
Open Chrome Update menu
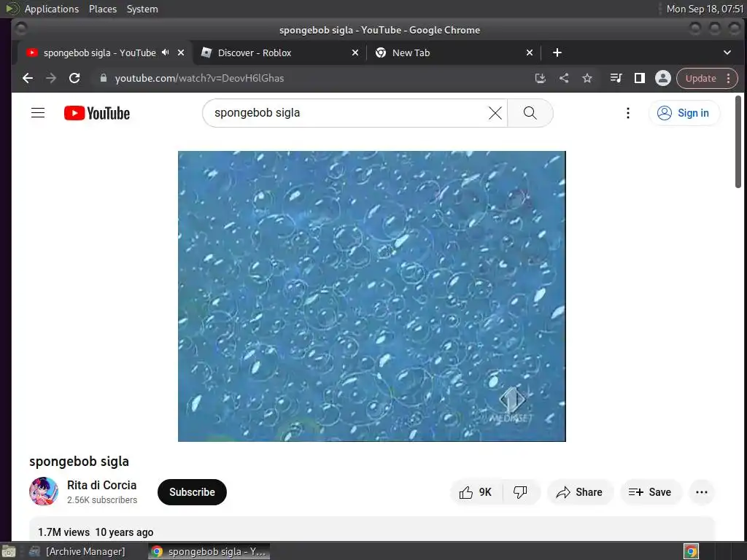click(707, 78)
